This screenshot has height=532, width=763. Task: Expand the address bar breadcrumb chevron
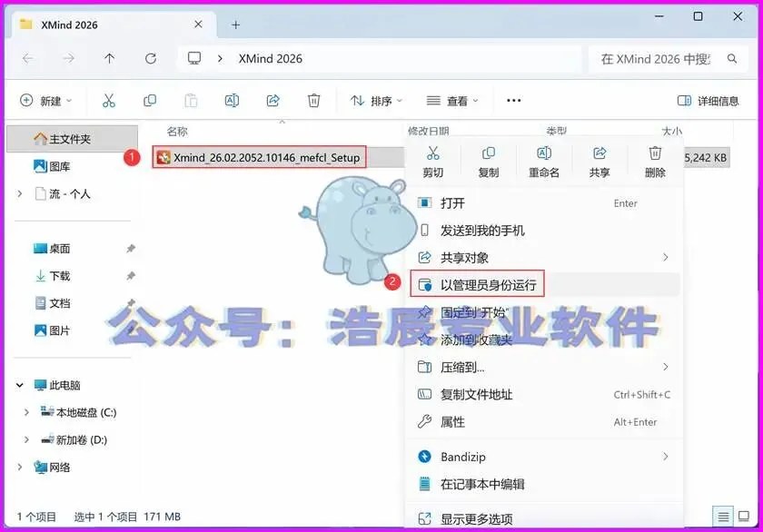point(220,59)
